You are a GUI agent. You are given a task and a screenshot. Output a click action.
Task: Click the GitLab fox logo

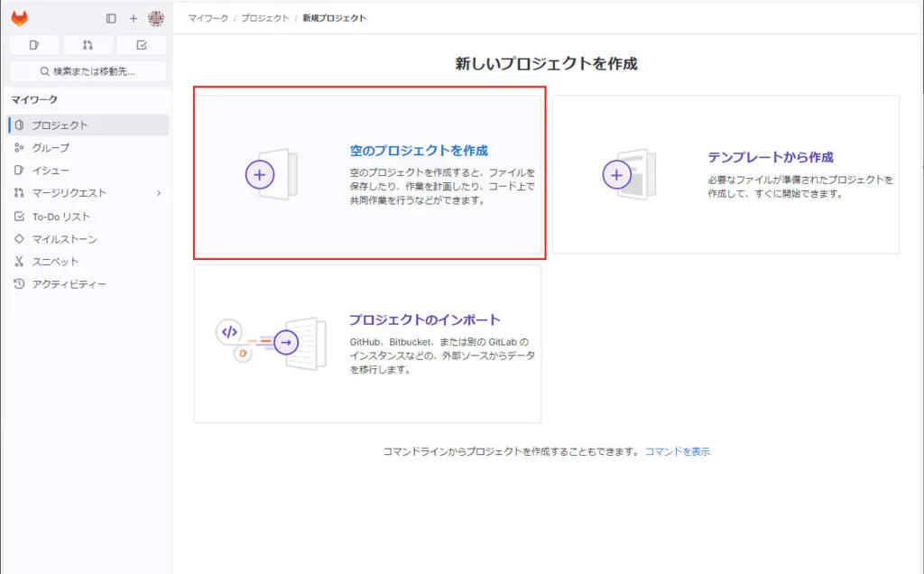(19, 18)
